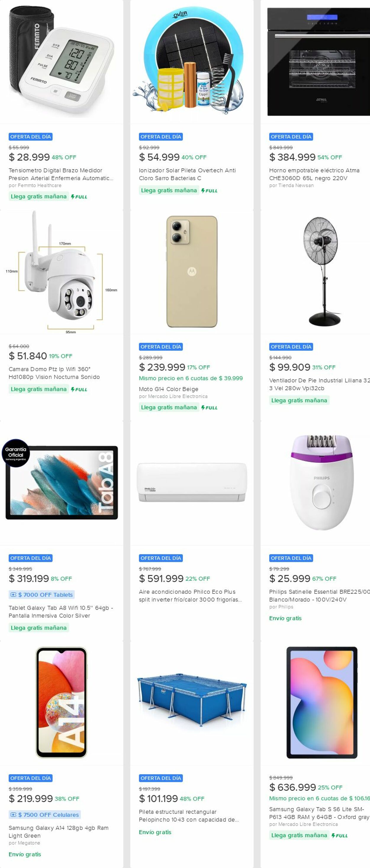Open the Samsung Galaxy A14 phone image
This screenshot has width=370, height=868.
pyautogui.click(x=61, y=703)
